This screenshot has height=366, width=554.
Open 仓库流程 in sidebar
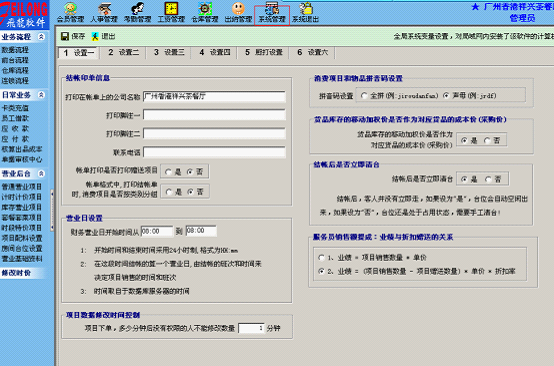(15, 70)
